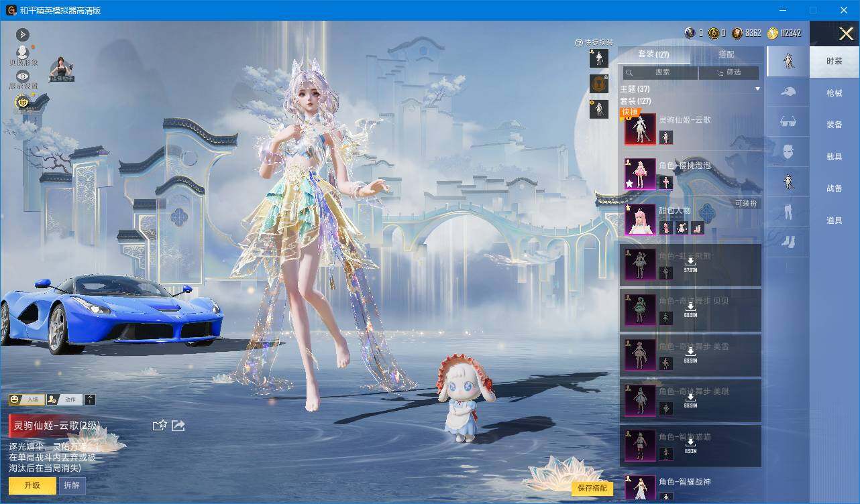This screenshot has width=860, height=504.
Task: Click the 保存搭配 save outfit button
Action: [x=592, y=488]
